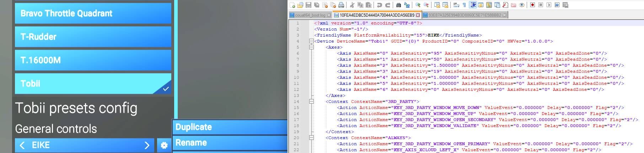This screenshot has width=644, height=153.
Task: Select the Bravo Throttle Quadrant device
Action: pos(93,13)
